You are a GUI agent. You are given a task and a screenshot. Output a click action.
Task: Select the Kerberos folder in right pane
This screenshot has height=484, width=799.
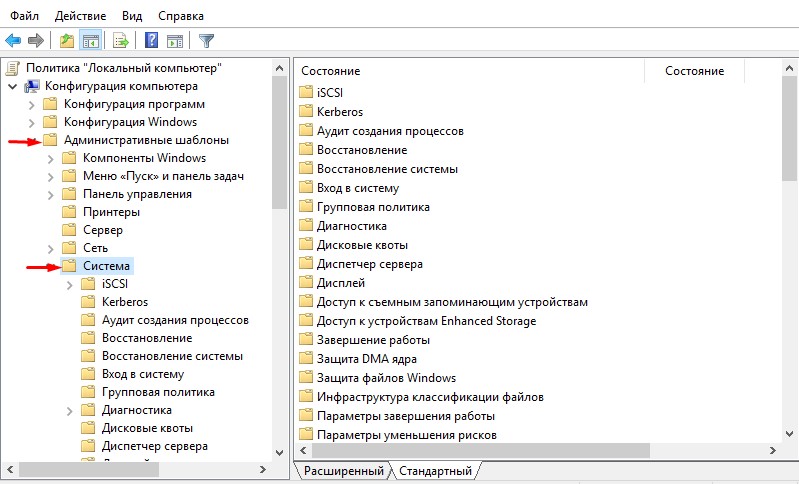pos(340,112)
